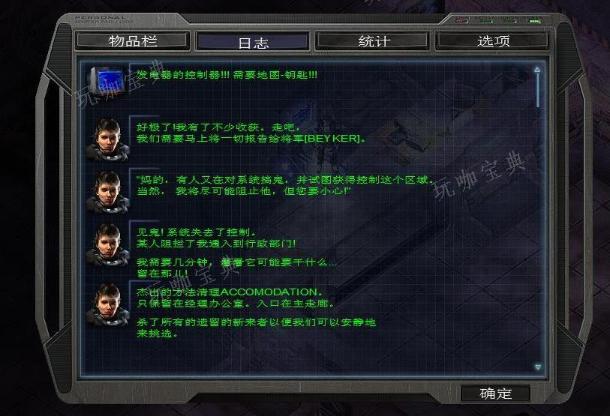Switch to the 日志 log tab
The image size is (610, 416).
[x=253, y=41]
